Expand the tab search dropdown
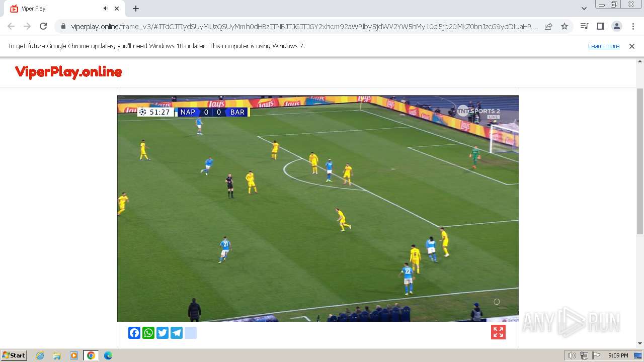The width and height of the screenshot is (644, 362). (584, 9)
